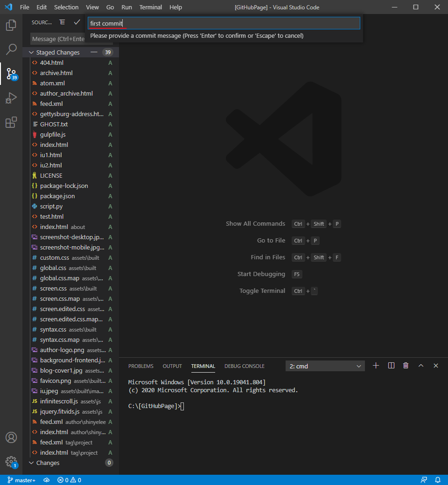Open the Selection menu
This screenshot has height=485, width=448.
pos(66,7)
